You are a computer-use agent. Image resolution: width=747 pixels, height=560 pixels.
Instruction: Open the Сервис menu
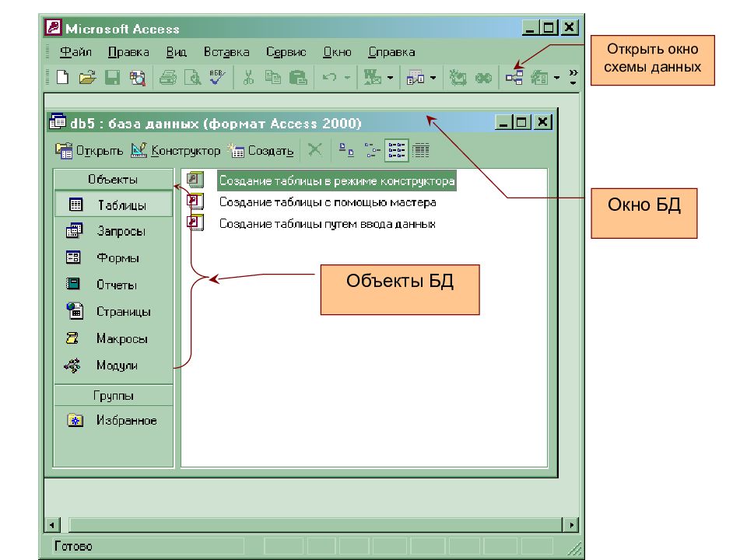pyautogui.click(x=286, y=52)
